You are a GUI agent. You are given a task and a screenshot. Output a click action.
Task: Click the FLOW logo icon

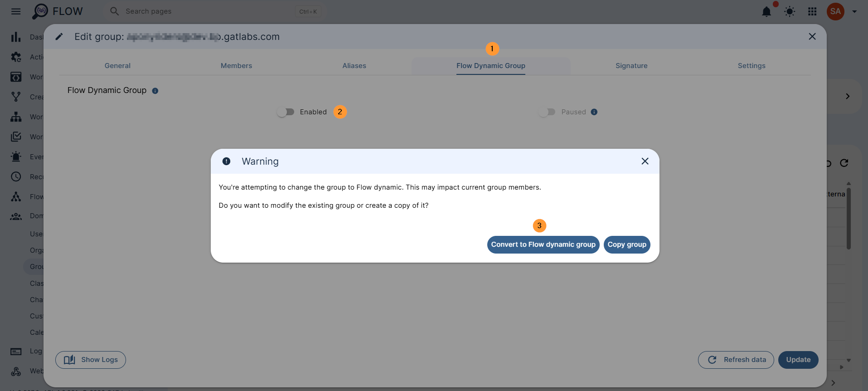[x=40, y=11]
